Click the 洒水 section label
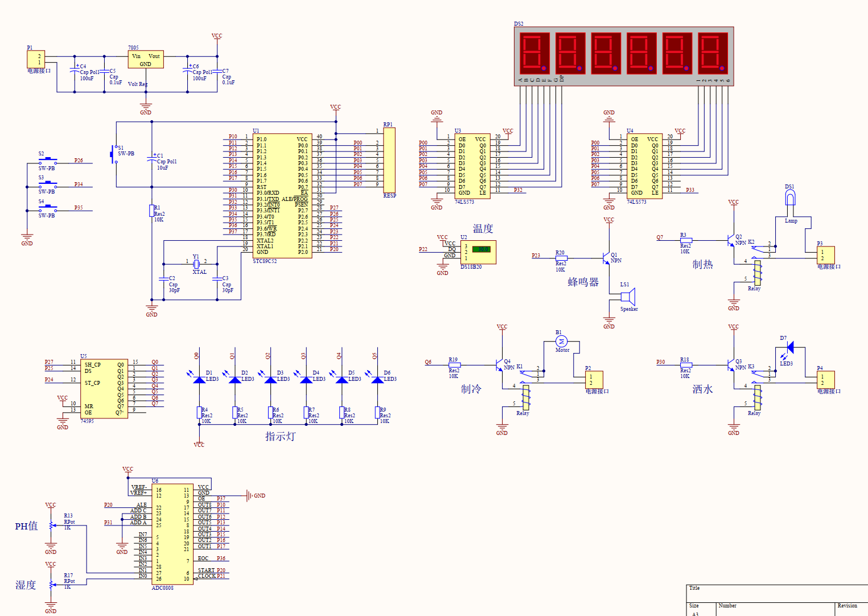The width and height of the screenshot is (868, 616). click(702, 389)
